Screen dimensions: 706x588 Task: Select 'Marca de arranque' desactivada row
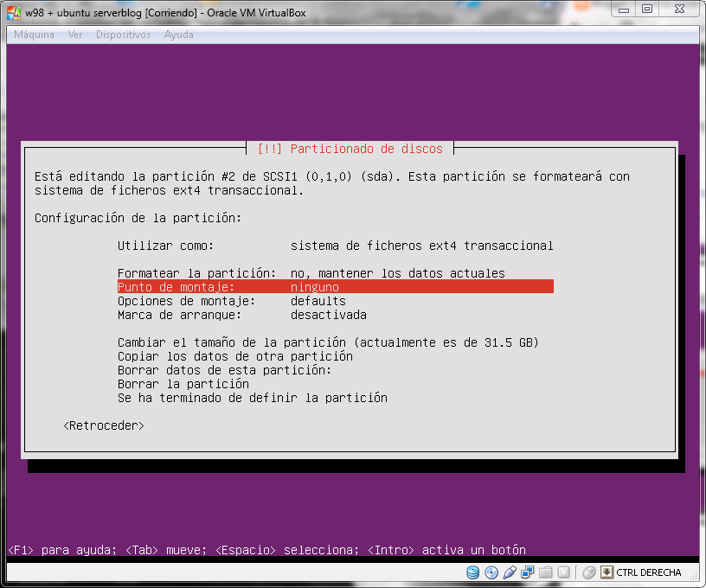pyautogui.click(x=336, y=315)
